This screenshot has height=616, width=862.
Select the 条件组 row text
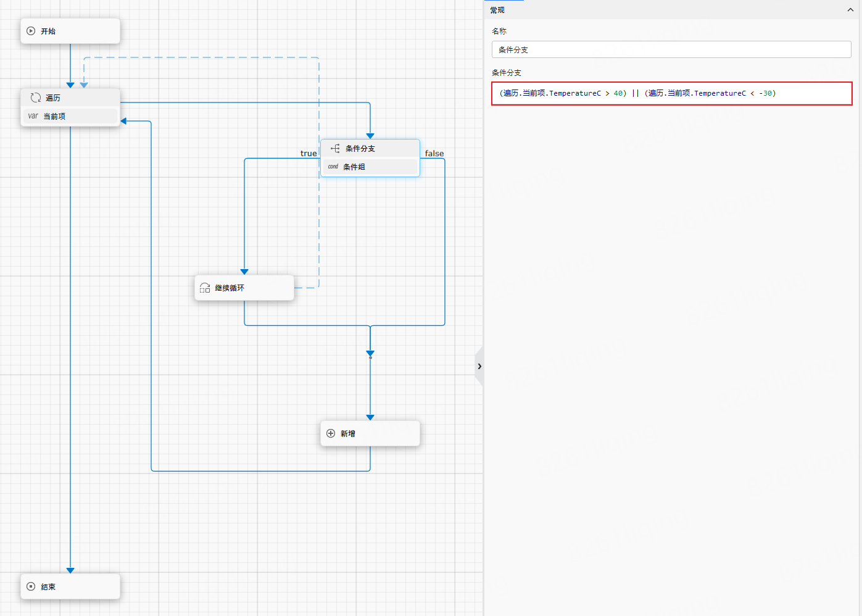[354, 167]
